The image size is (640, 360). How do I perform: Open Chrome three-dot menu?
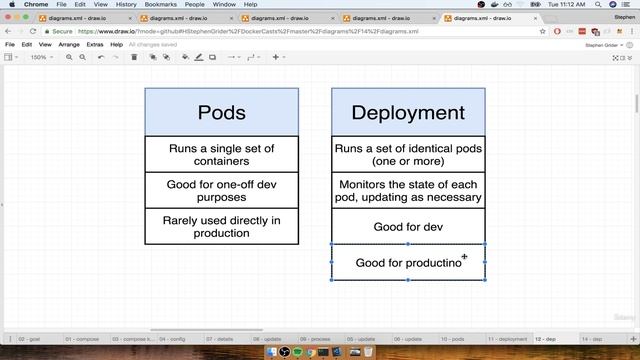pos(632,31)
